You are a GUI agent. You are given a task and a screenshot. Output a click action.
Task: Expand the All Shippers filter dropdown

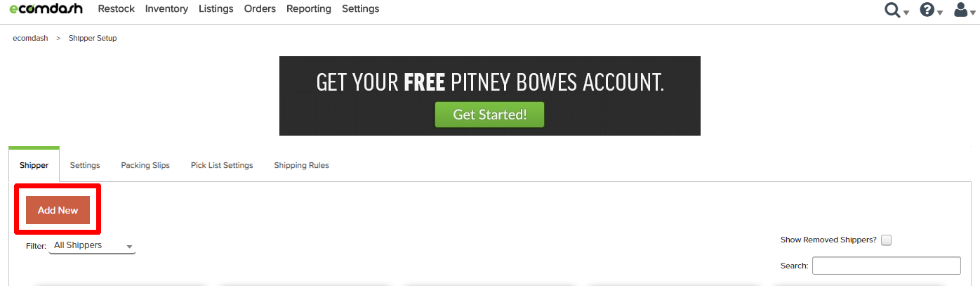tap(93, 246)
